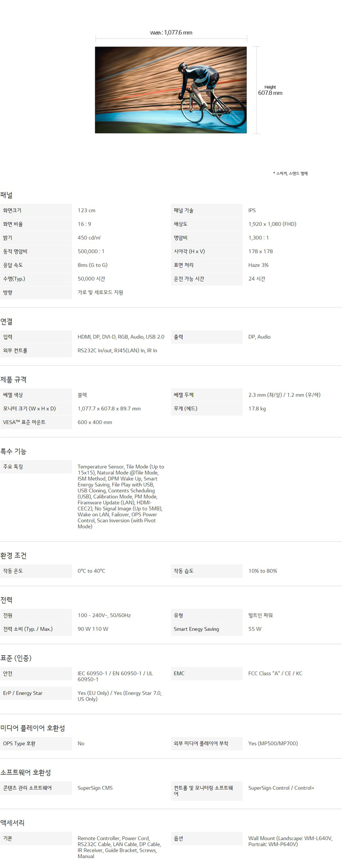Click the OPS Type 호환 label
The width and height of the screenshot is (342, 868).
tap(19, 743)
